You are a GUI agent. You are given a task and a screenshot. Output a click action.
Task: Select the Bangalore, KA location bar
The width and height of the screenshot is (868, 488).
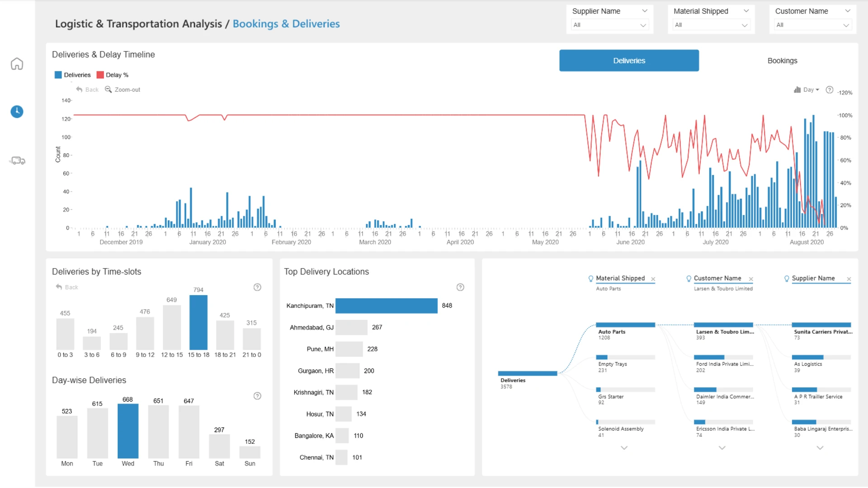click(x=342, y=436)
